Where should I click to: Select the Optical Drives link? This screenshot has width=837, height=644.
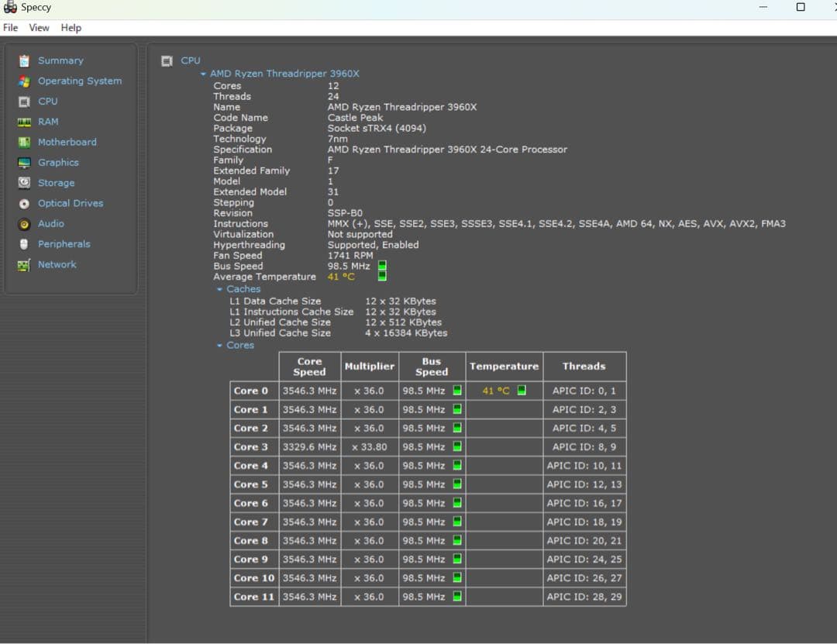[71, 204]
